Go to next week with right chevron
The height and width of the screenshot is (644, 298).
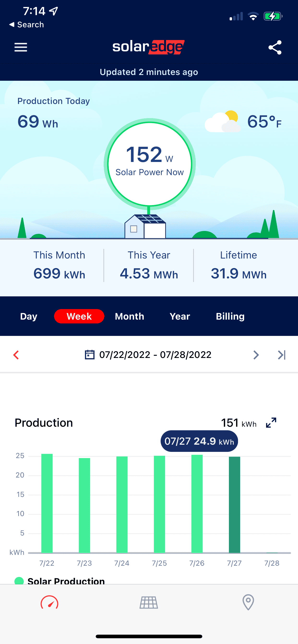[256, 355]
